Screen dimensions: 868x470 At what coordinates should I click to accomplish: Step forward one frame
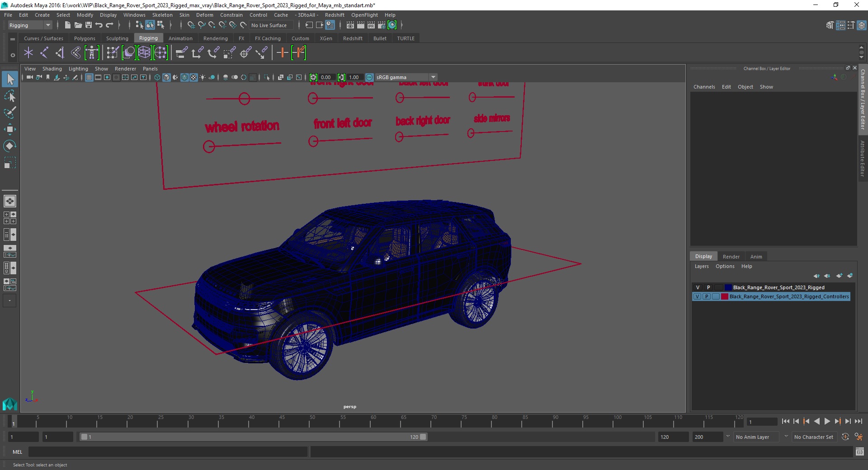tap(848, 421)
